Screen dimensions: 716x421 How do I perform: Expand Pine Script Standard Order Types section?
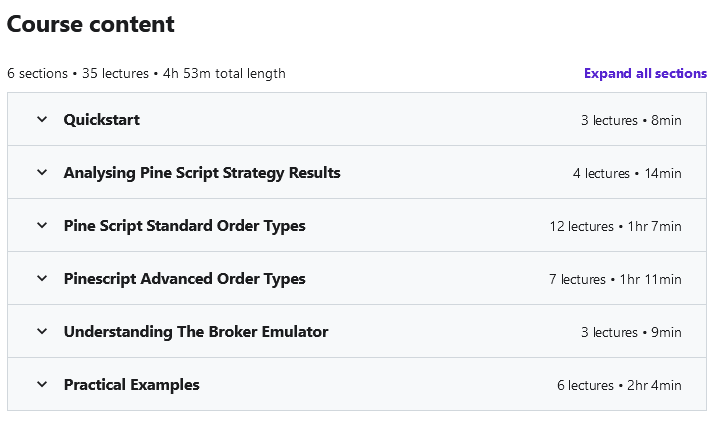coord(185,226)
